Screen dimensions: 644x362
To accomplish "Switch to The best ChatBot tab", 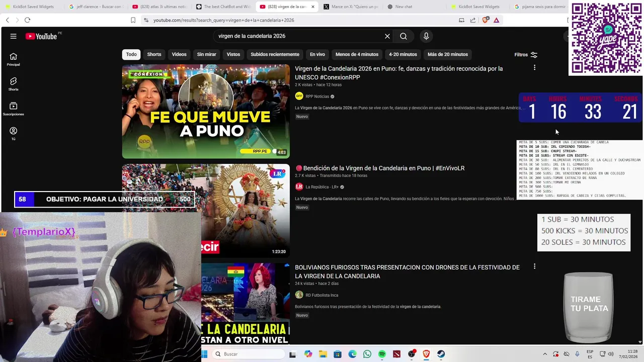I will click(223, 7).
